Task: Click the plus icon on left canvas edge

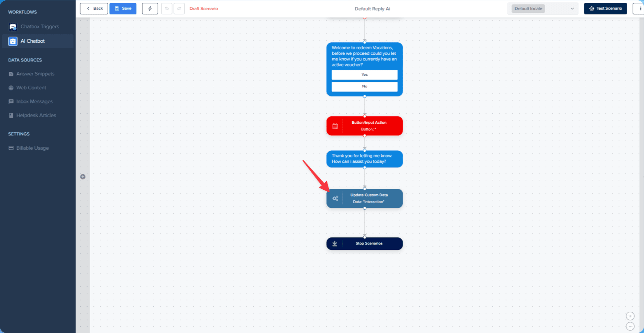Action: click(x=83, y=177)
